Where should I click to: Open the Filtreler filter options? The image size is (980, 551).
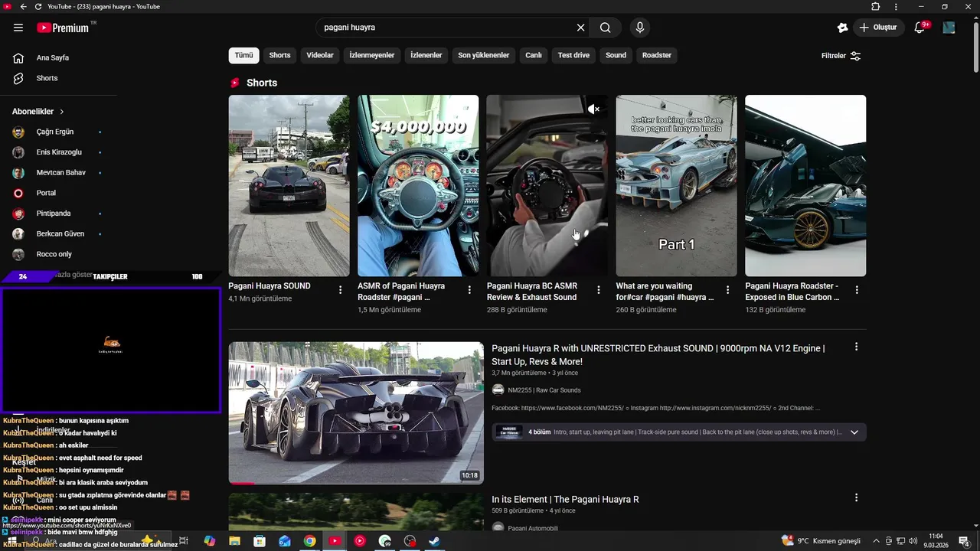pos(841,56)
